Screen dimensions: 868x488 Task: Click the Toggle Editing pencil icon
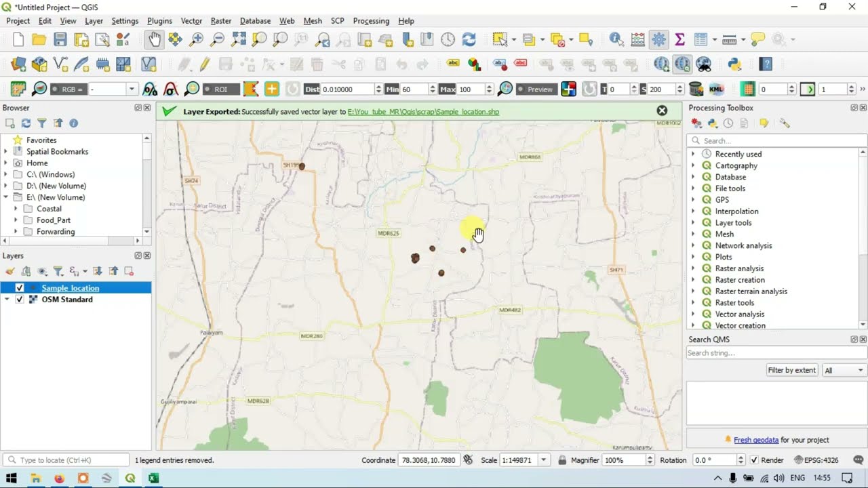[x=204, y=64]
